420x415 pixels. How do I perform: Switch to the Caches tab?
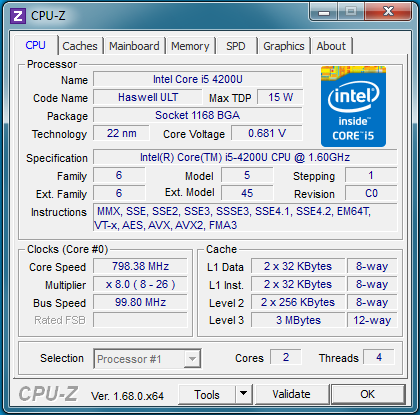[80, 46]
